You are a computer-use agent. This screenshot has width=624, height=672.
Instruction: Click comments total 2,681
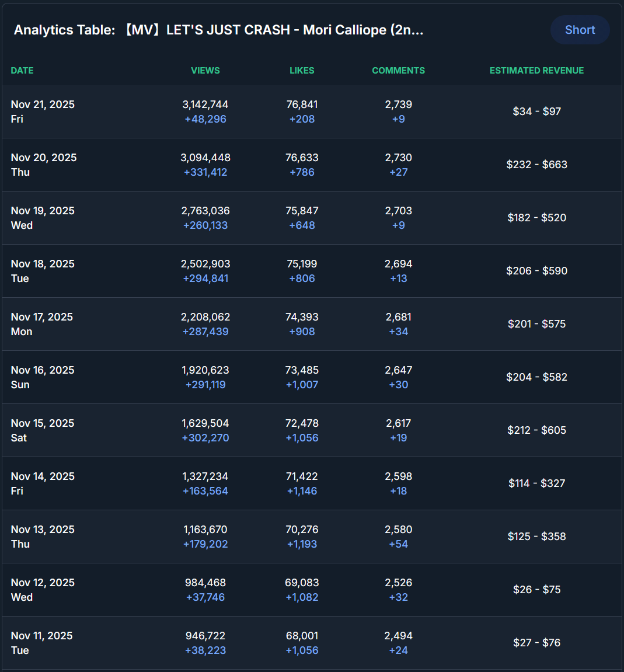398,317
